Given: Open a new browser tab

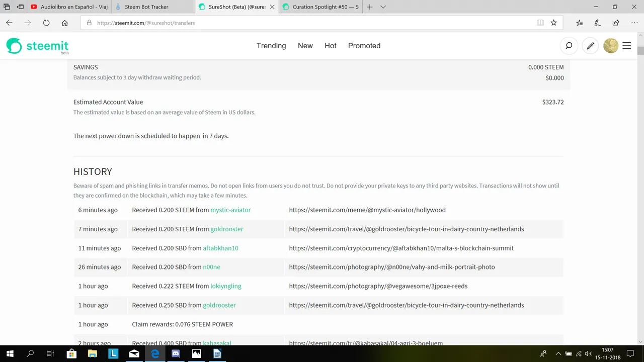Looking at the screenshot, I should pos(370,7).
